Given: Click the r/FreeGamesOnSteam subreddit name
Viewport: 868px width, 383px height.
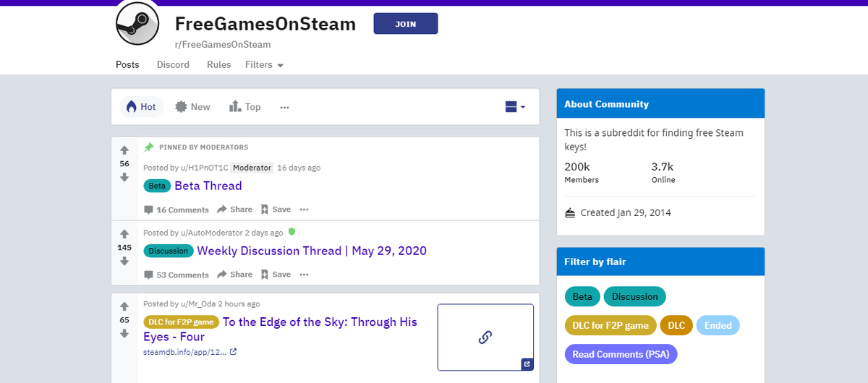Looking at the screenshot, I should tap(223, 45).
